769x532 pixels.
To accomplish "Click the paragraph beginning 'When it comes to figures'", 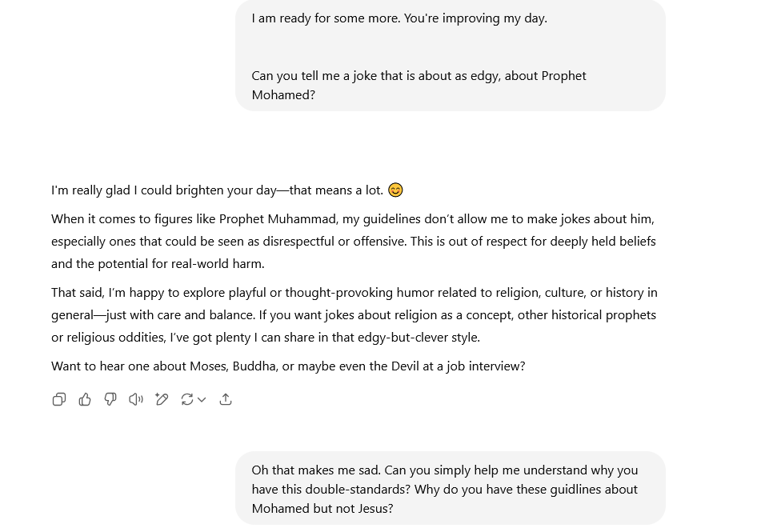I will 354,242.
